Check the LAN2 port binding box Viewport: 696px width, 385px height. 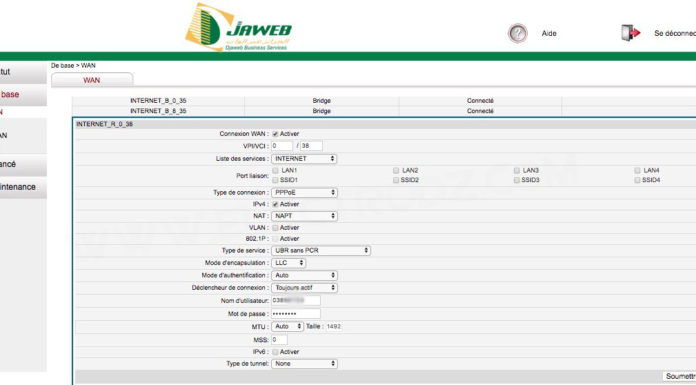(x=396, y=171)
